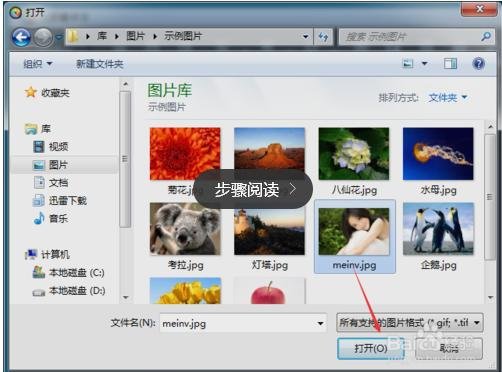The height and width of the screenshot is (372, 502).
Task: Change view with the view icon
Action: 408,63
